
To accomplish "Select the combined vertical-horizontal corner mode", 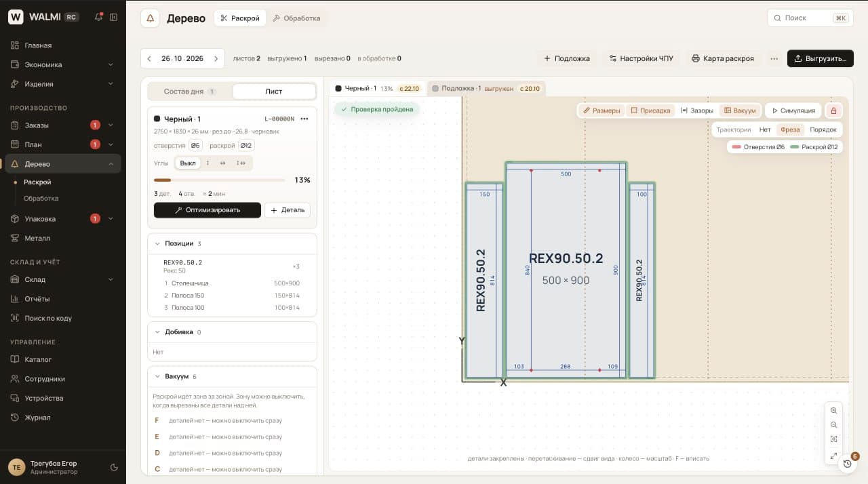I will pos(241,163).
